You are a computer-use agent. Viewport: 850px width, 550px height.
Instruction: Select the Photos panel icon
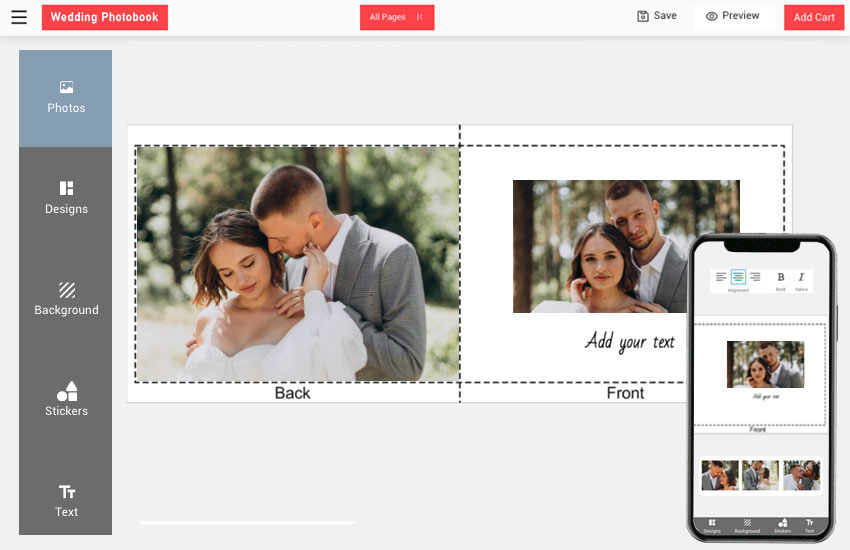[66, 87]
